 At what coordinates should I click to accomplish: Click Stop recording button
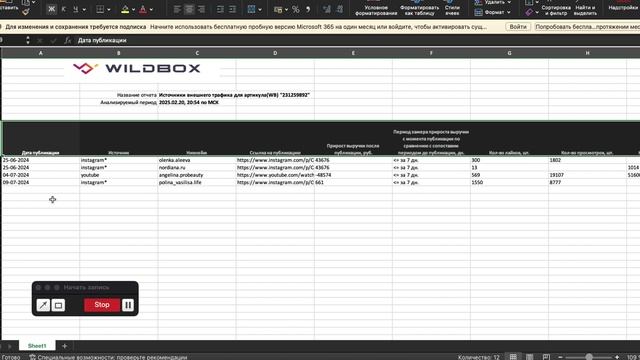102,304
